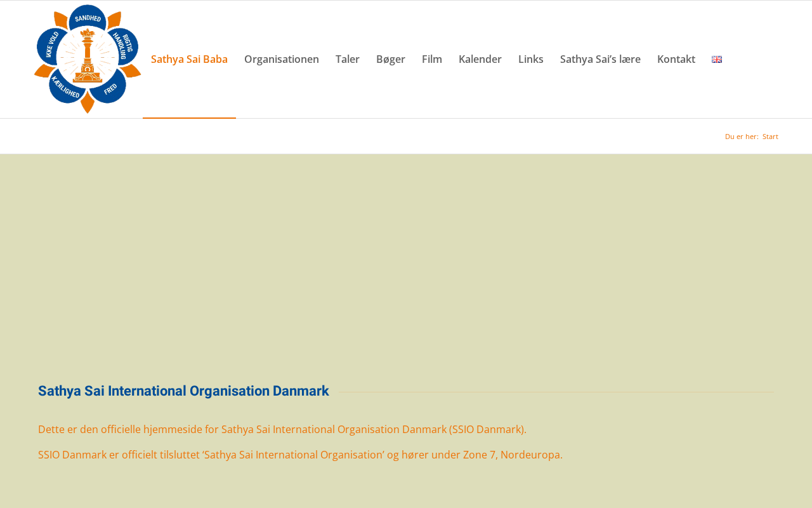Switch language via the English flag icon
This screenshot has height=508, width=812.
pyautogui.click(x=717, y=60)
